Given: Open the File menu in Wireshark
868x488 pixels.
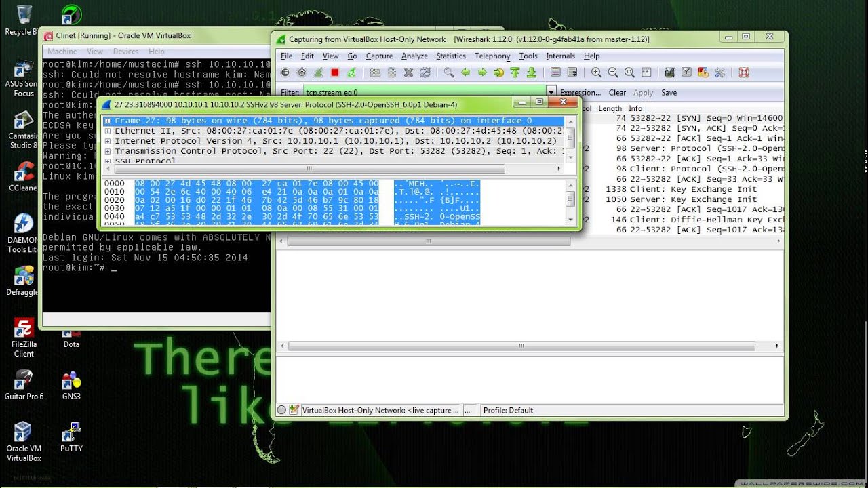Looking at the screenshot, I should pos(287,56).
